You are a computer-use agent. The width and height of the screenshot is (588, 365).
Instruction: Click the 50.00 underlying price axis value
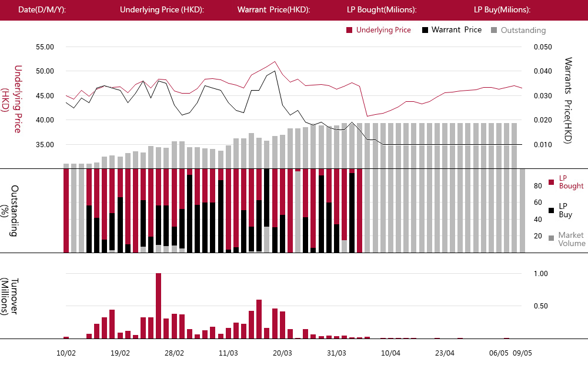[45, 71]
